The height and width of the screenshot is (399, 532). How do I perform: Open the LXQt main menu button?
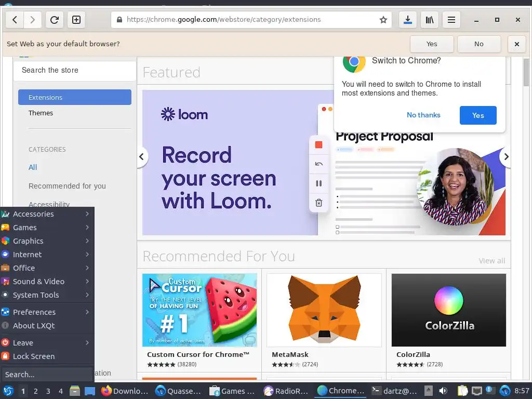(x=8, y=391)
